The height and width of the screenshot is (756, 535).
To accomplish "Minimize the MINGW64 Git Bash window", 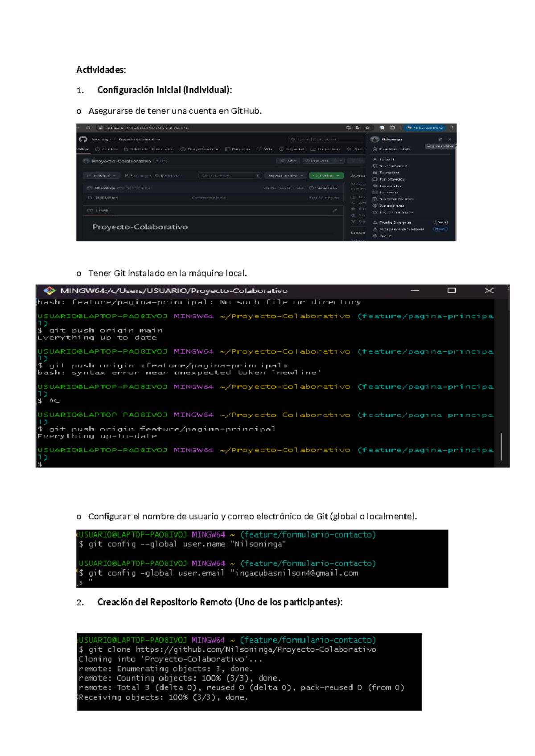I will coord(415,291).
